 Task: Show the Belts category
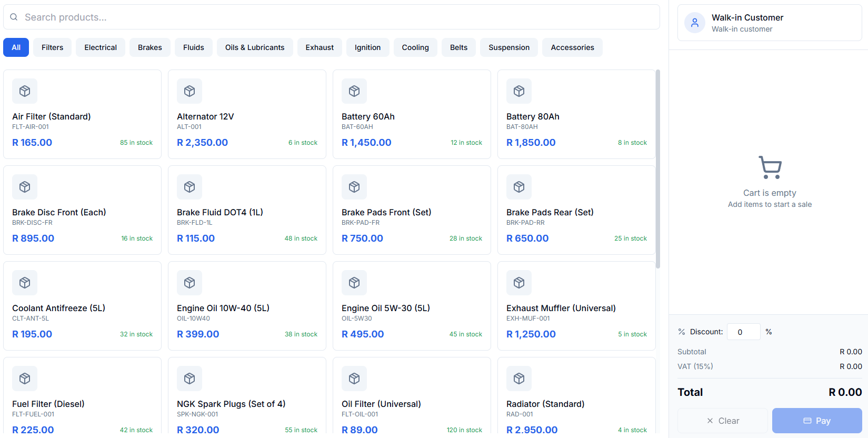point(458,47)
